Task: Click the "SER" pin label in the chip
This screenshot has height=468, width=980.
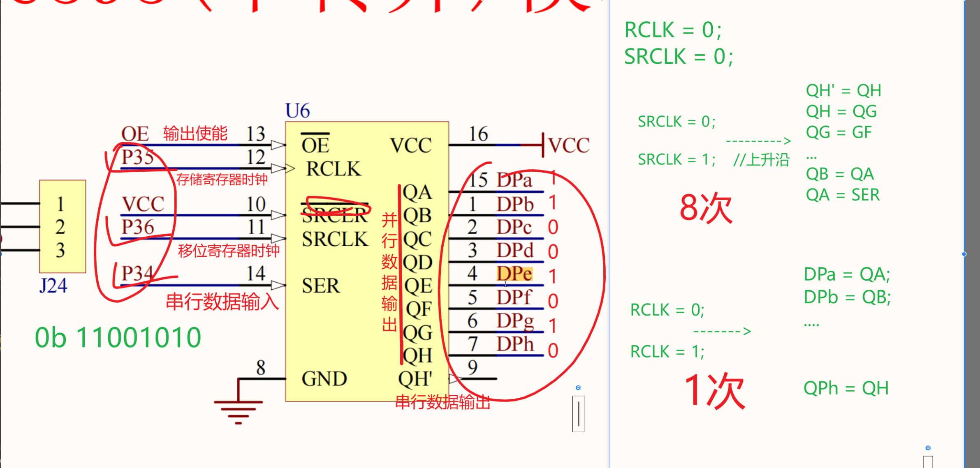Action: 321,286
